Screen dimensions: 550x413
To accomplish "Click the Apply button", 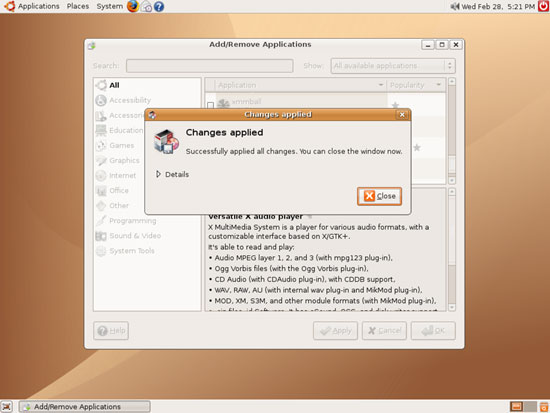I will coord(335,331).
